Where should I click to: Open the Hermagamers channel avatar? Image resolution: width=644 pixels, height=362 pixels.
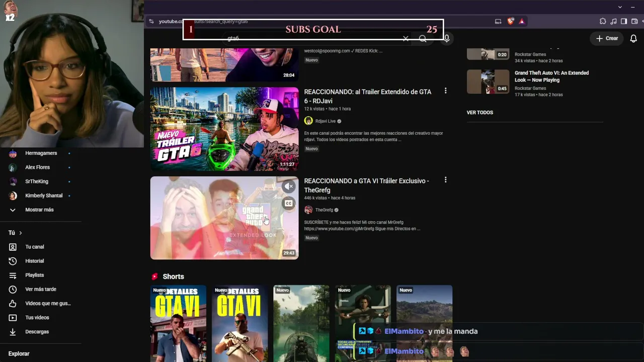tap(13, 153)
